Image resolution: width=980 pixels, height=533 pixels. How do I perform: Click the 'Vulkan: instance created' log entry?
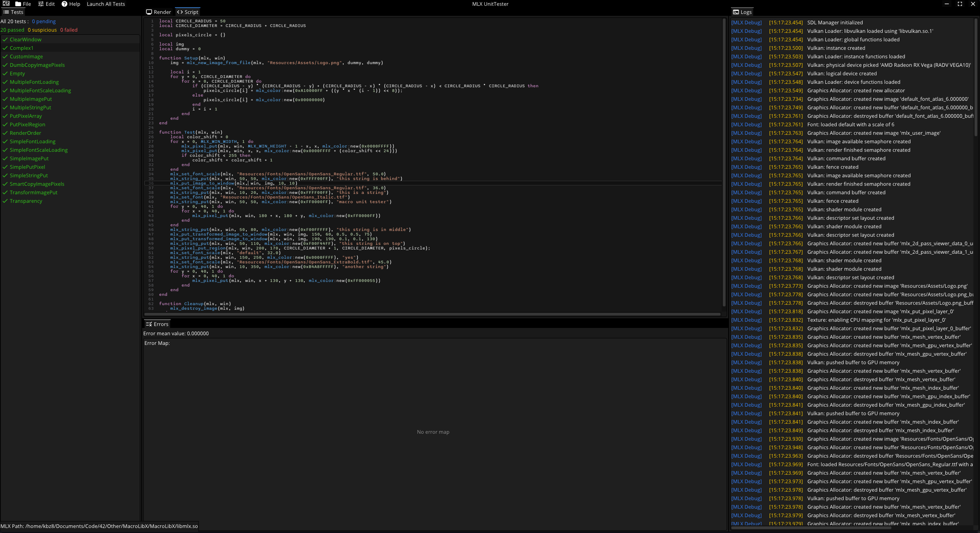[x=836, y=48]
